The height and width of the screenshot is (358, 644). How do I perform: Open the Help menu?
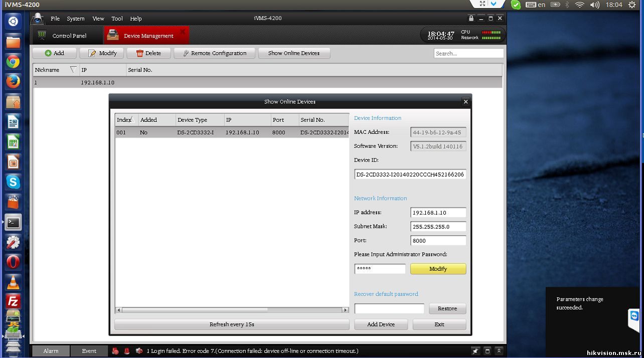(x=136, y=19)
